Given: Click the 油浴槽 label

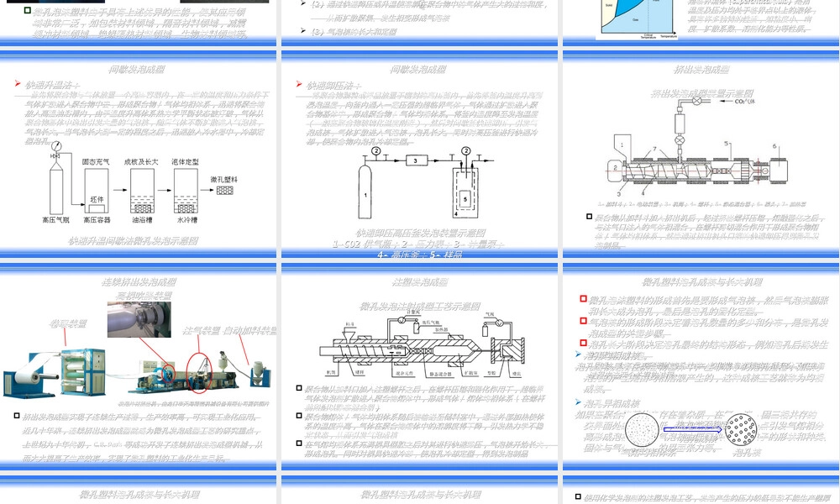Looking at the screenshot, I should click(x=142, y=219).
